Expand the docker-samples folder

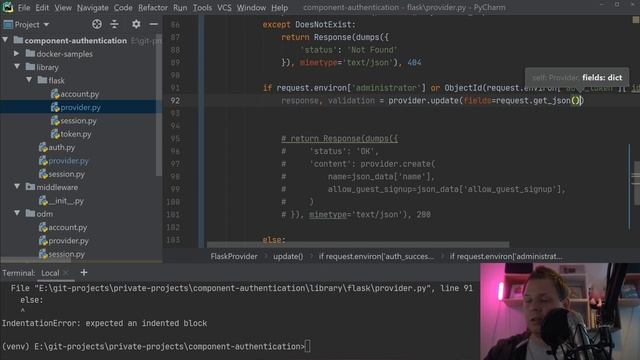[16, 53]
